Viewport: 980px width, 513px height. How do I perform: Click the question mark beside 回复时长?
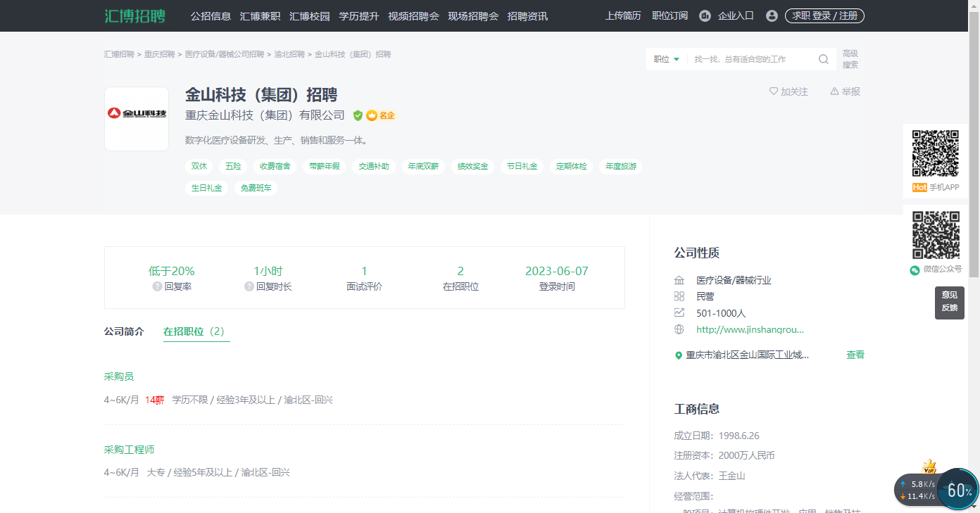(249, 286)
